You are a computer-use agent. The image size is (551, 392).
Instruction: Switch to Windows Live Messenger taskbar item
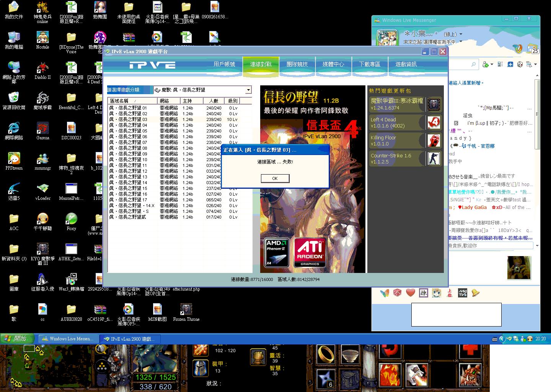click(68, 339)
